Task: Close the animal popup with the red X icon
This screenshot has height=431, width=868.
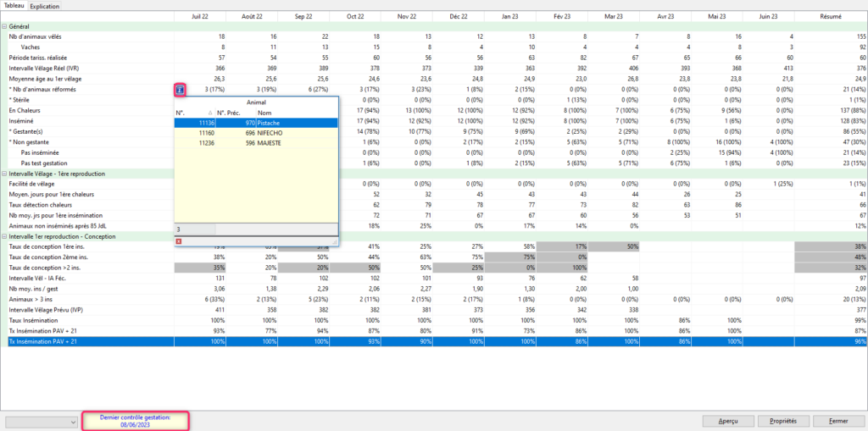Action: click(x=178, y=242)
